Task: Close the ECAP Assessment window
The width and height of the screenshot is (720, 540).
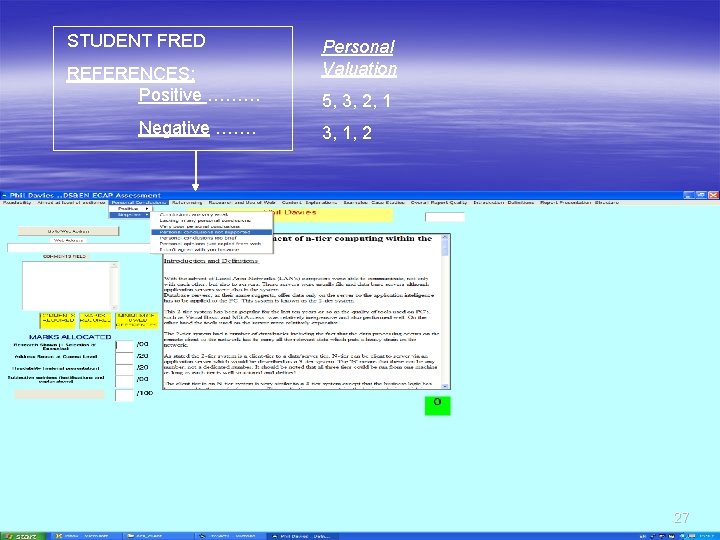Action: click(x=713, y=195)
